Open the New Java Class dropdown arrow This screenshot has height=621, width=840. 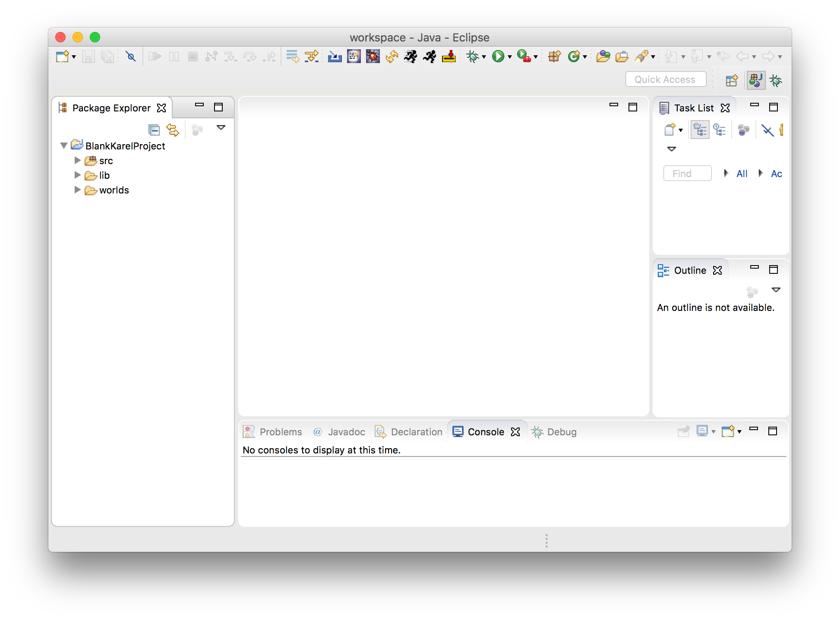pos(585,57)
